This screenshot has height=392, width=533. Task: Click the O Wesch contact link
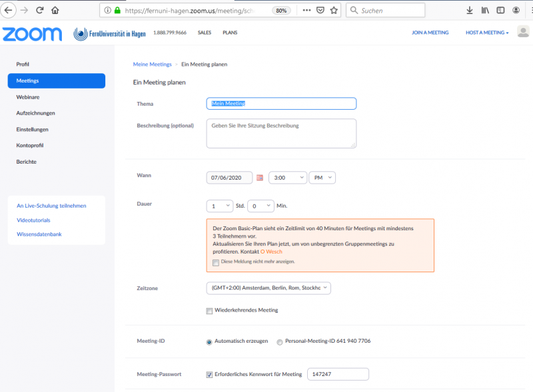271,252
